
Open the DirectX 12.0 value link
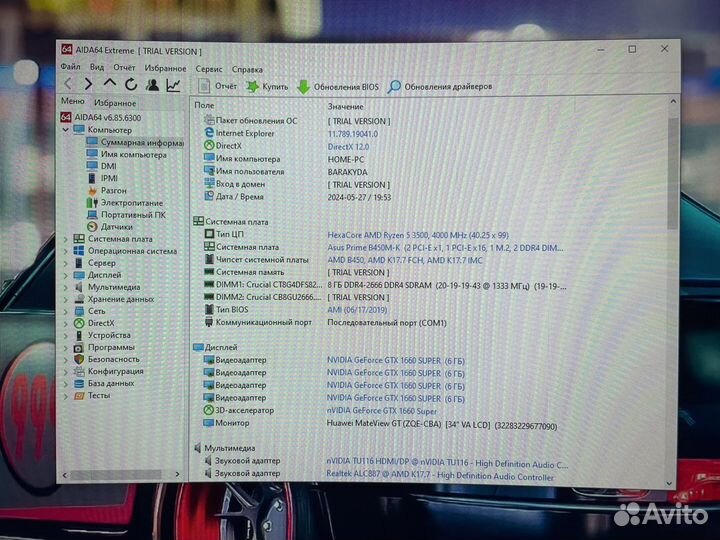coord(348,147)
